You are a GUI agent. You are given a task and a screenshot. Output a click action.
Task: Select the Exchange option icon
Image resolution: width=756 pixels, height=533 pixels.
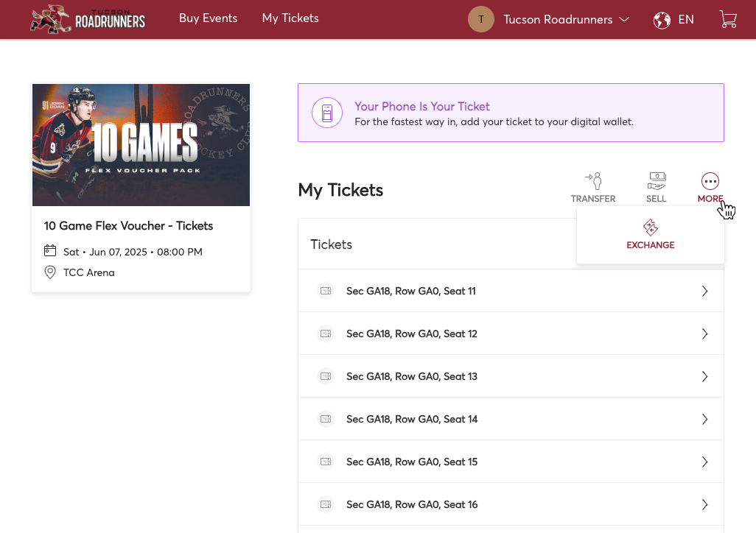click(x=651, y=227)
